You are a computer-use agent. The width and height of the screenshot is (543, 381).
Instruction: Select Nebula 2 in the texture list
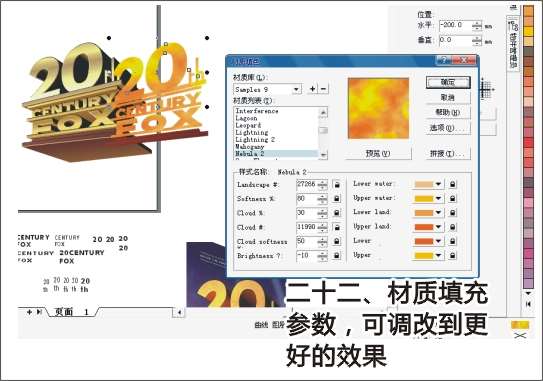[276, 153]
